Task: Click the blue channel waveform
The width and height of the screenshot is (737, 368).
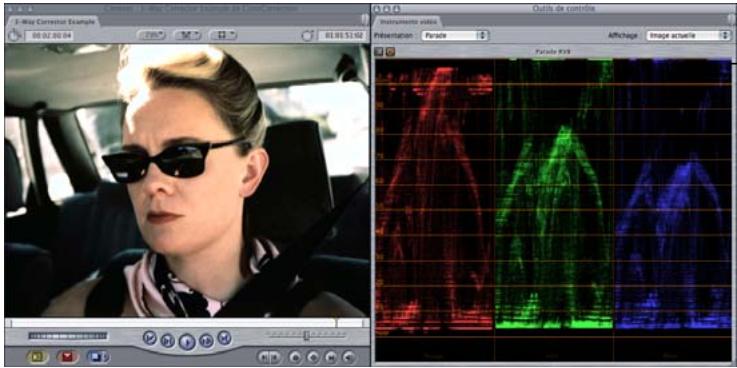Action: (x=673, y=195)
